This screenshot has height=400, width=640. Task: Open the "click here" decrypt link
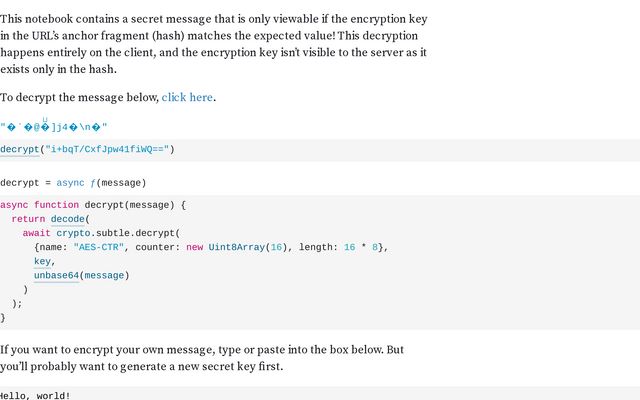(x=187, y=98)
